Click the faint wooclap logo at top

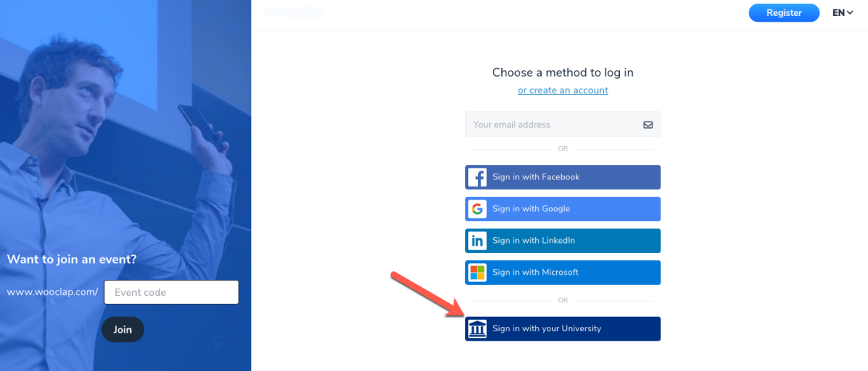click(294, 13)
